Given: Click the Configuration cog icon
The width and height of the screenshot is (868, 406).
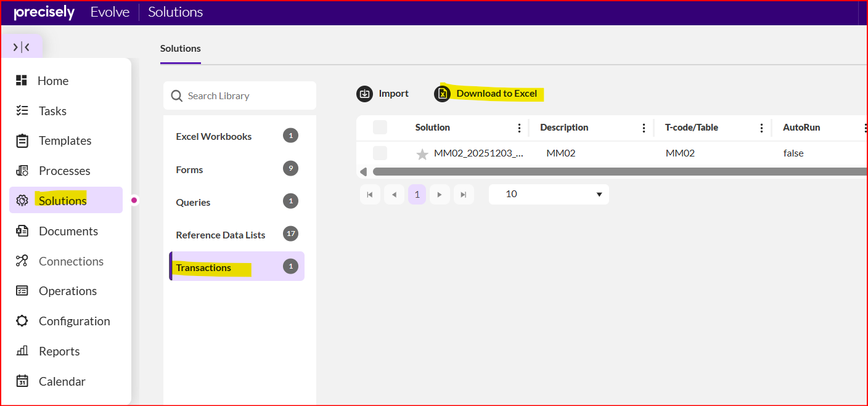Looking at the screenshot, I should [22, 321].
